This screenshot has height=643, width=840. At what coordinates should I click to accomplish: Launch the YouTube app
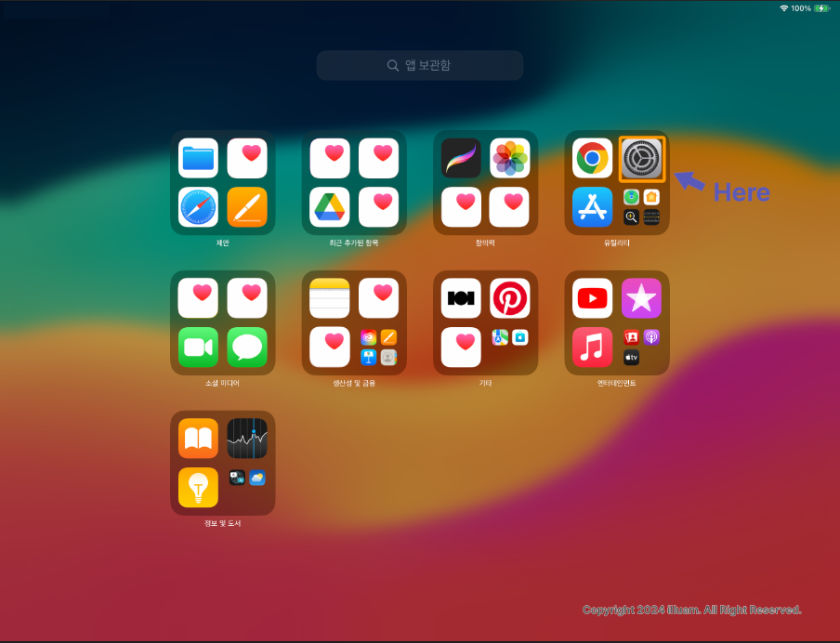pyautogui.click(x=593, y=298)
